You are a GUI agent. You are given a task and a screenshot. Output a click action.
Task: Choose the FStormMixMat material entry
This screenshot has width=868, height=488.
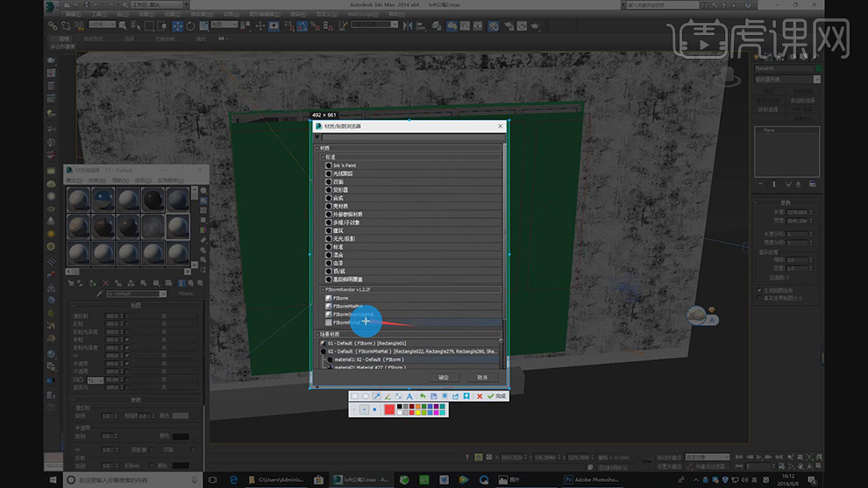coord(347,306)
